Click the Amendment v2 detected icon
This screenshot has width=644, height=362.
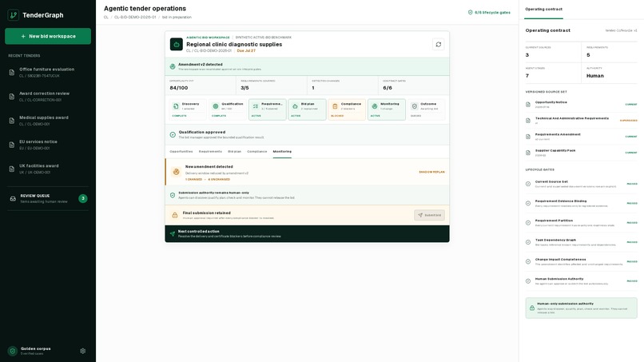(x=173, y=66)
